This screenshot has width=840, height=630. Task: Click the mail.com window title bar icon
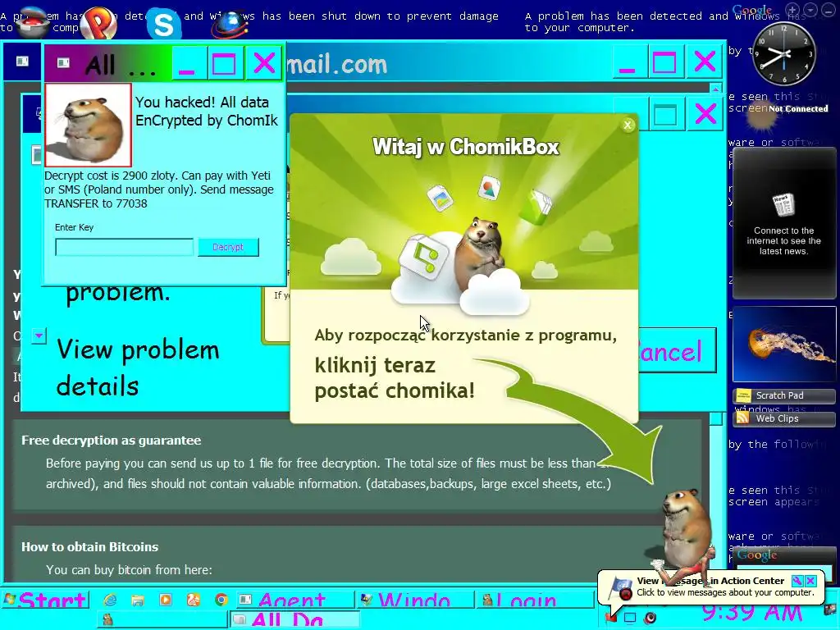[22, 61]
